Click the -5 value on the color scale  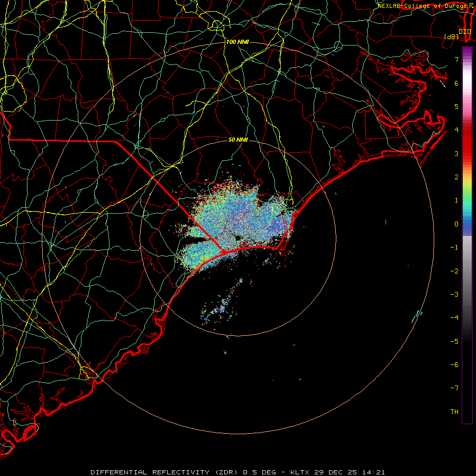pyautogui.click(x=454, y=342)
